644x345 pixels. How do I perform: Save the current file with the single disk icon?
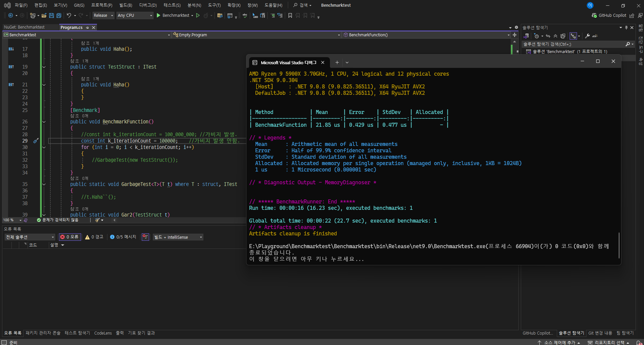pos(52,15)
